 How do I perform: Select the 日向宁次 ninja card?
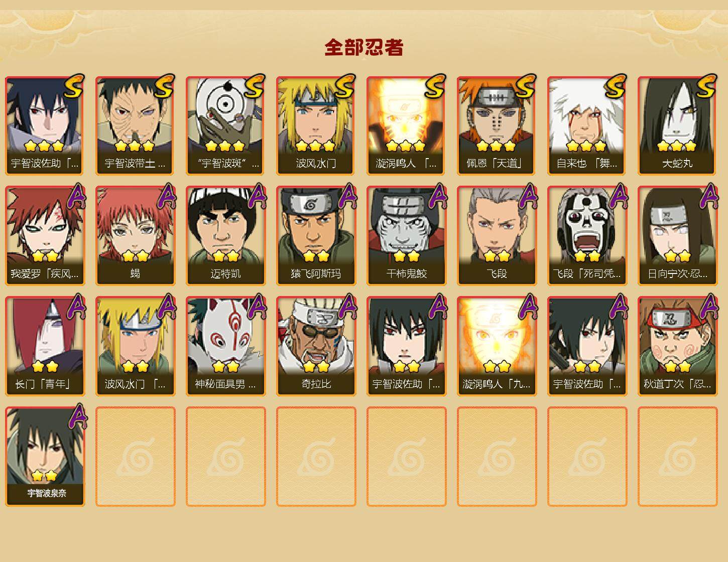[x=677, y=236]
